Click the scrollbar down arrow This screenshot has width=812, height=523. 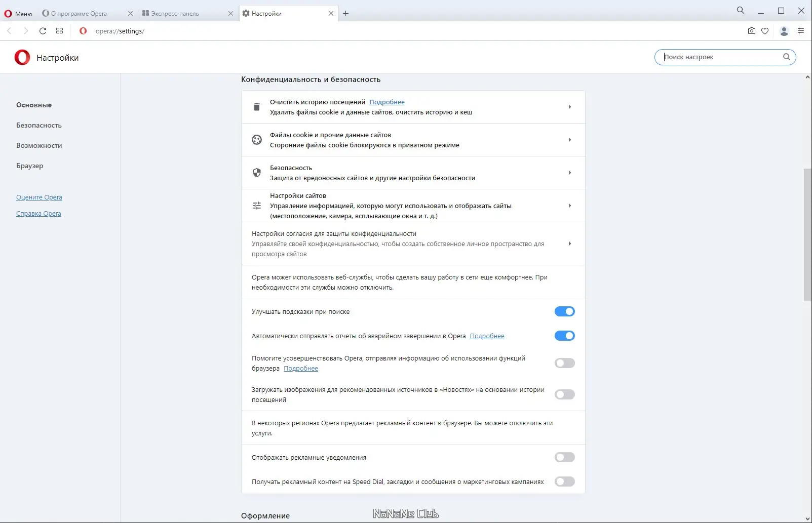807,518
